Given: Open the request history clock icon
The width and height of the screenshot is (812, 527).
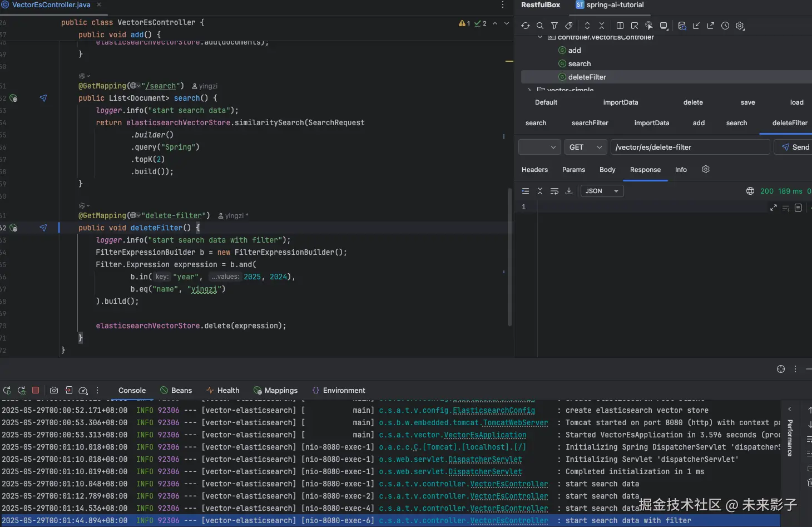Looking at the screenshot, I should pos(725,26).
